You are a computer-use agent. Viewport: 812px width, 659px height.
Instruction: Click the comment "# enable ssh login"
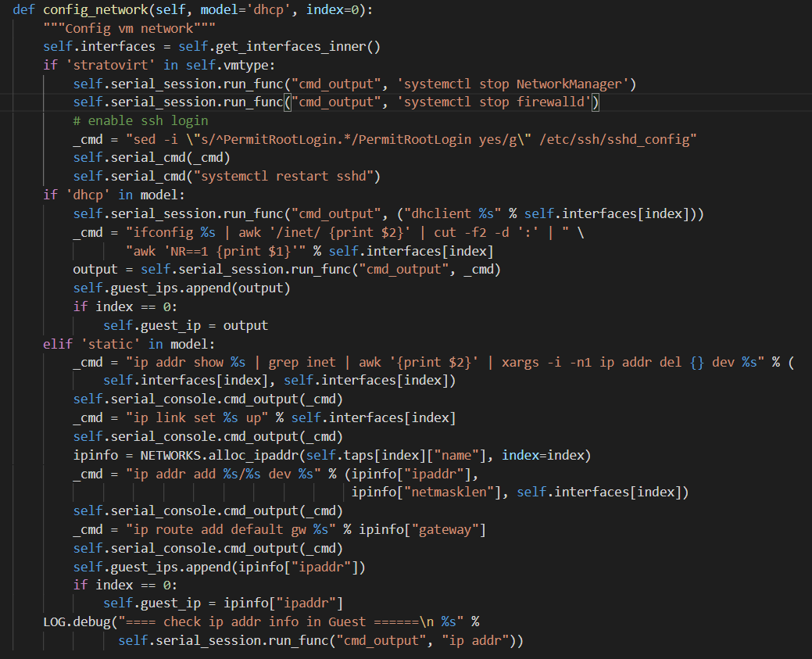(141, 120)
